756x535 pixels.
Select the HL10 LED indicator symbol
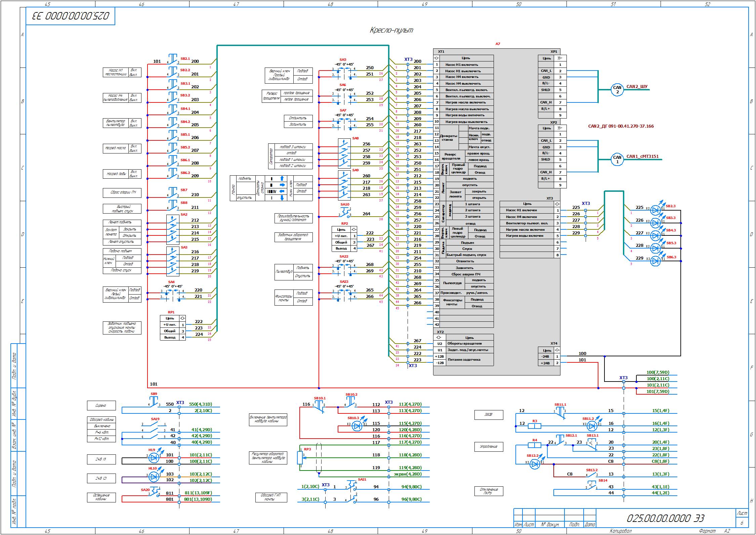point(154,477)
